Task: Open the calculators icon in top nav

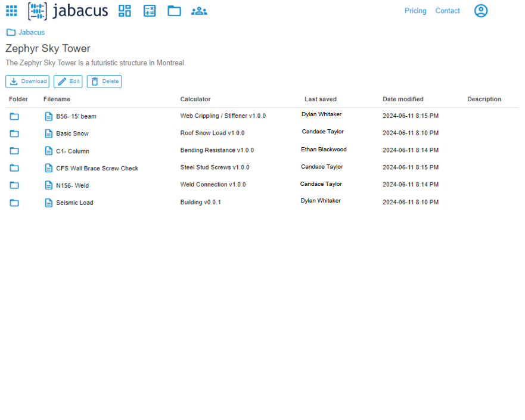Action: 150,11
